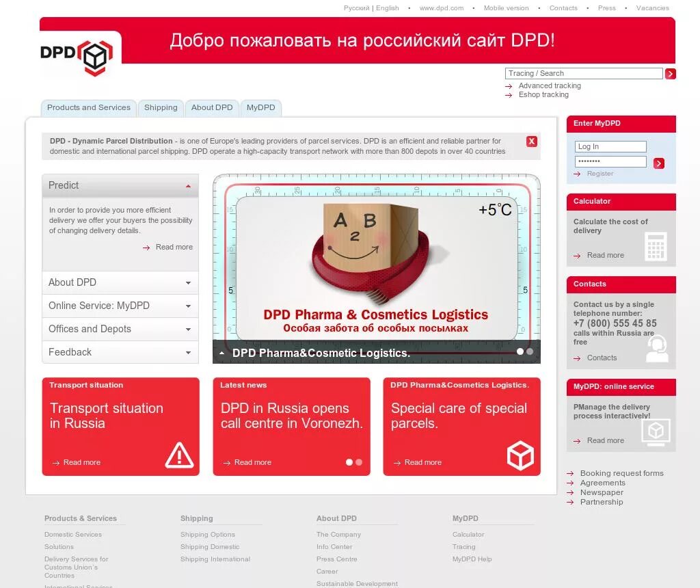700x588 pixels.
Task: Select the first dot in Latest news card
Action: click(349, 462)
